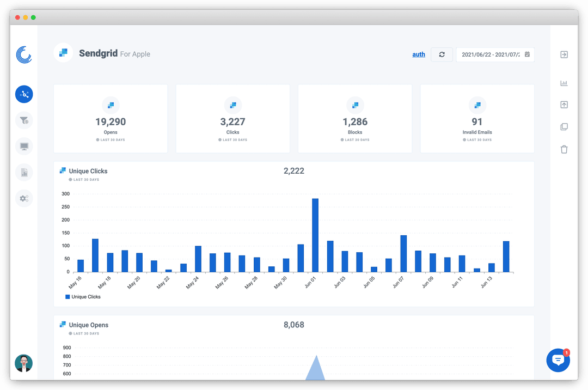Viewport: 588px width, 390px height.
Task: Click the Sendgrid icon beside Unique Clicks
Action: click(63, 170)
